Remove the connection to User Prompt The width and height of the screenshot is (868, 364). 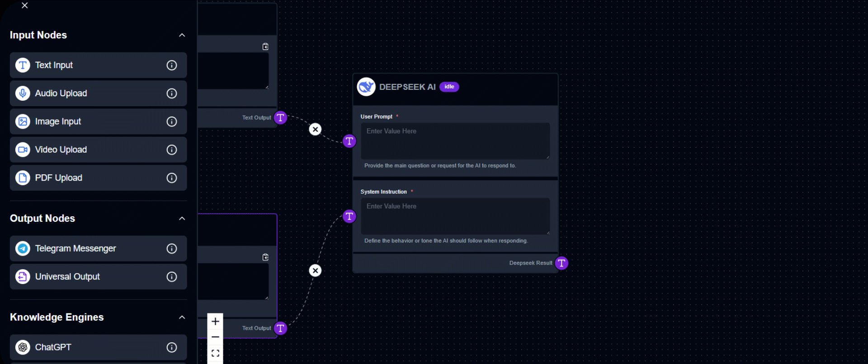[315, 130]
